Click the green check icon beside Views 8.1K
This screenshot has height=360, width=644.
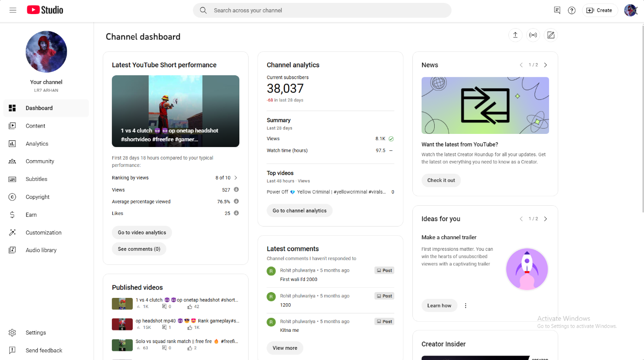click(391, 139)
